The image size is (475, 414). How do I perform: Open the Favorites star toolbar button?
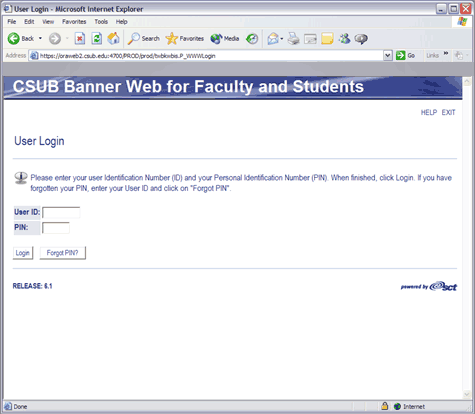tap(185, 39)
